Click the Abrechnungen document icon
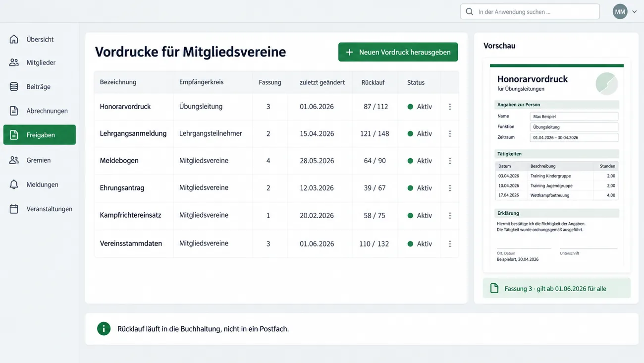Screen dimensions: 644x363 14,111
